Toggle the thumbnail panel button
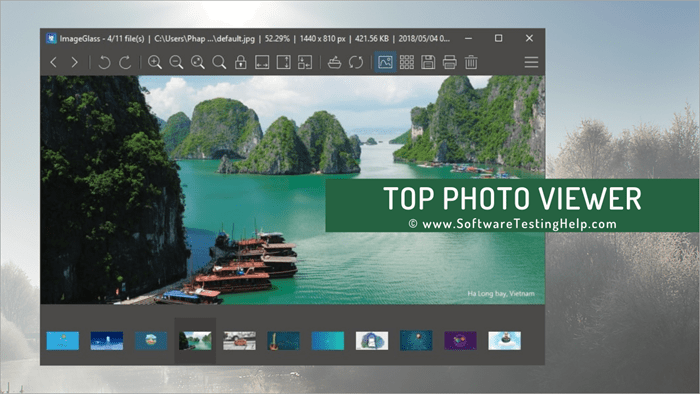The height and width of the screenshot is (394, 700). 385,62
